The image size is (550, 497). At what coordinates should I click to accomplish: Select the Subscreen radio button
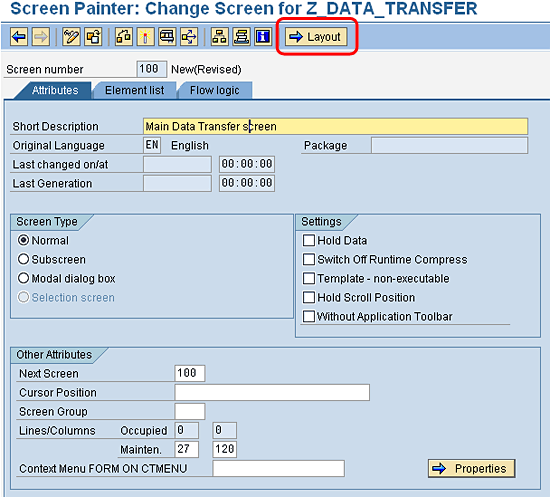(x=23, y=260)
